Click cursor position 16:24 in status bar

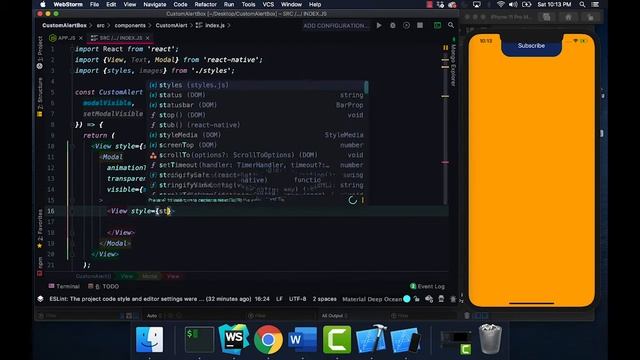pos(262,299)
